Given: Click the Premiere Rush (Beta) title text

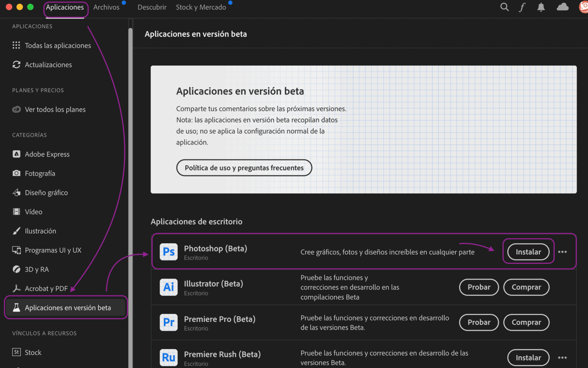Looking at the screenshot, I should pos(222,355).
